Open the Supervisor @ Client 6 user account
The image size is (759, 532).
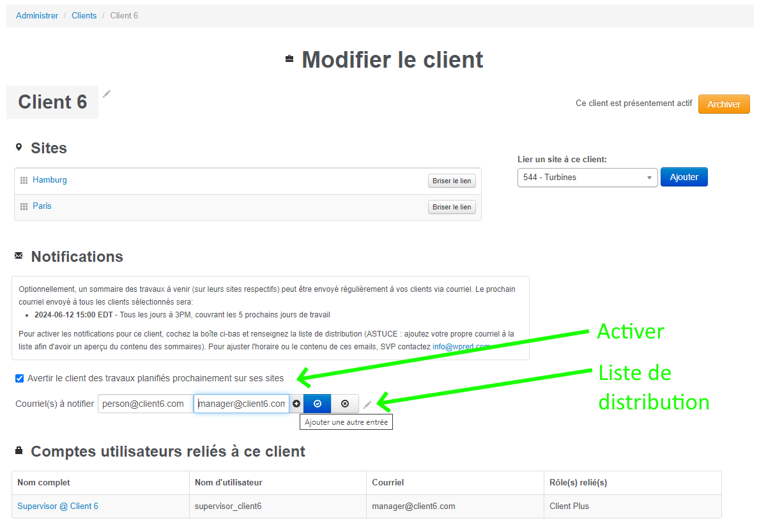click(x=57, y=506)
